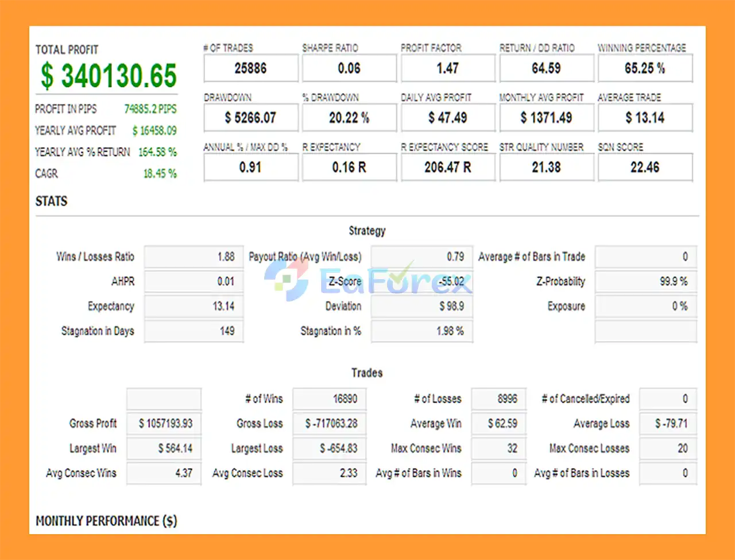
Task: Click the STATS section heading
Action: click(52, 201)
